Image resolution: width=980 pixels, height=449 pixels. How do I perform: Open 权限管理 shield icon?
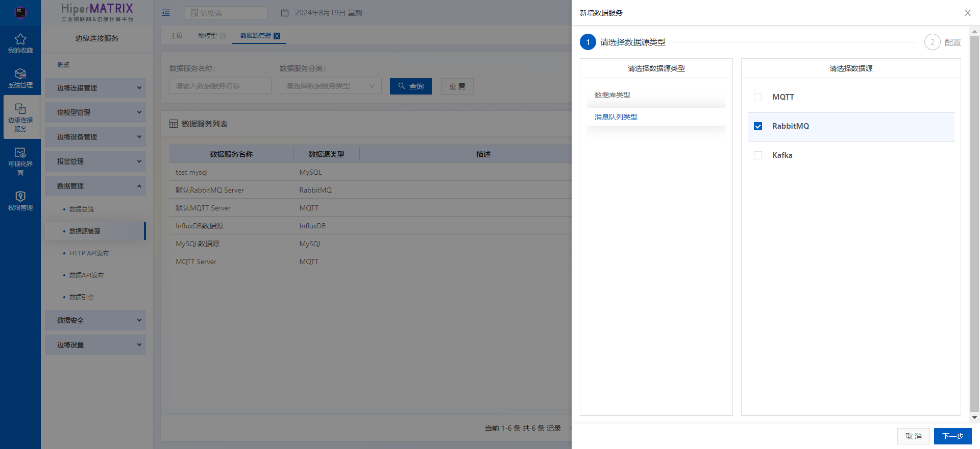coord(20,197)
